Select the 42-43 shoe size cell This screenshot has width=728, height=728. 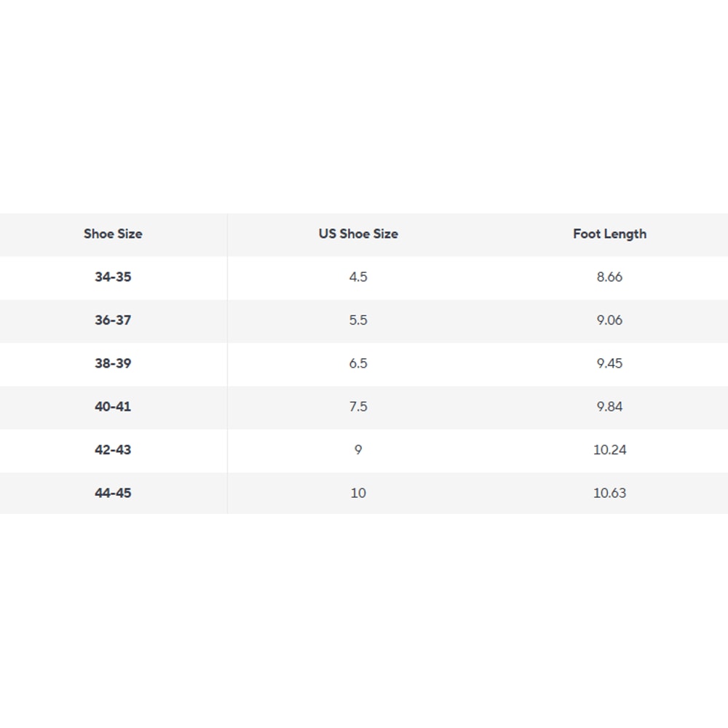[x=113, y=449]
